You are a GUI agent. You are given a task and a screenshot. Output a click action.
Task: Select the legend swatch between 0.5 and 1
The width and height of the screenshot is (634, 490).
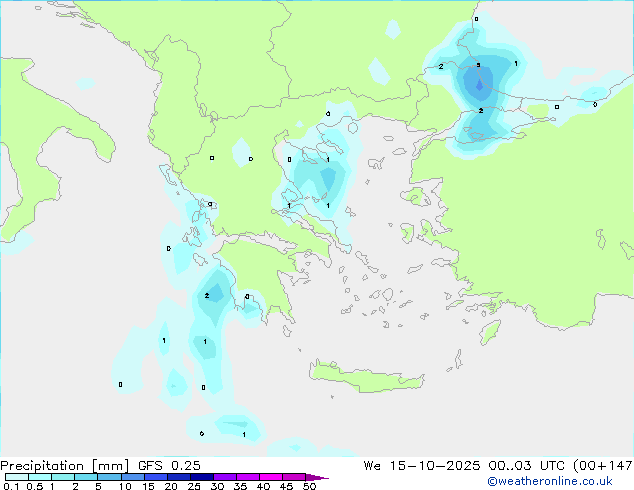pos(40,477)
